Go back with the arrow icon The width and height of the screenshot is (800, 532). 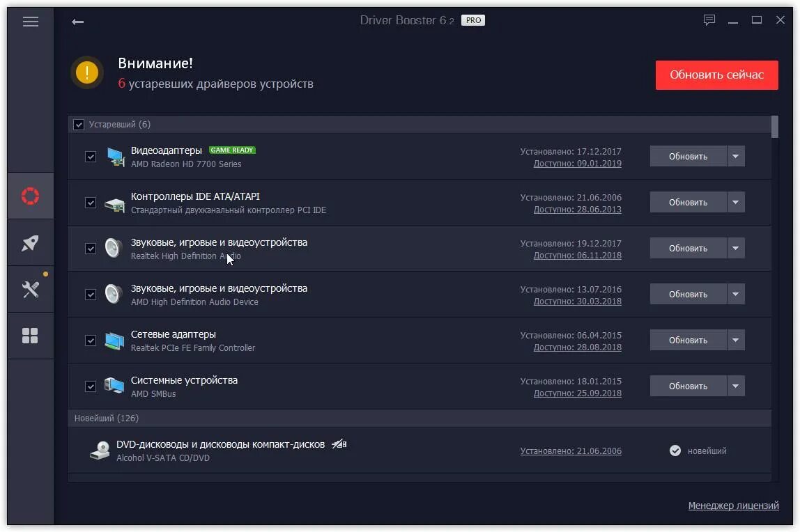point(77,22)
